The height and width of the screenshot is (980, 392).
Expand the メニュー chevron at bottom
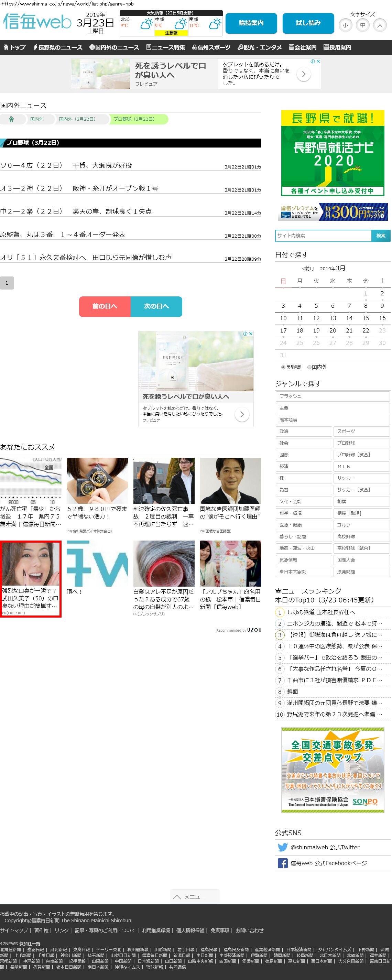click(x=195, y=897)
